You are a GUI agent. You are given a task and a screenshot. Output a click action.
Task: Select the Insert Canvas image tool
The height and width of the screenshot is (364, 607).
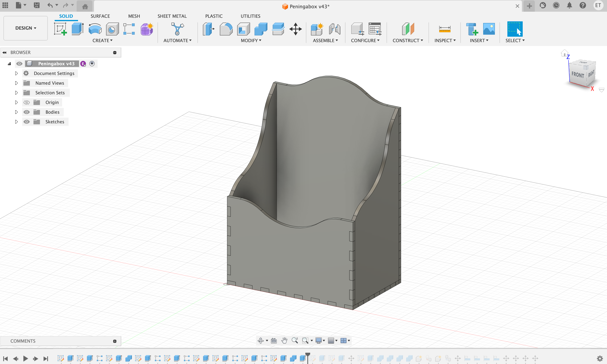tap(489, 29)
